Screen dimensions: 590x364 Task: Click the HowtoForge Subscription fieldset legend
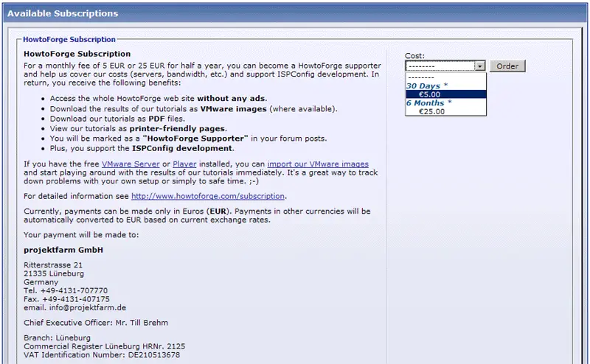click(x=69, y=40)
